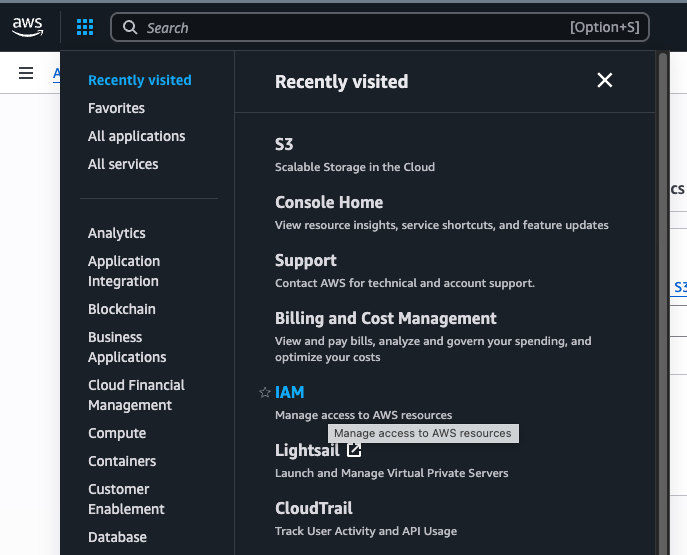Go to Console Home
The image size is (687, 555).
point(328,202)
